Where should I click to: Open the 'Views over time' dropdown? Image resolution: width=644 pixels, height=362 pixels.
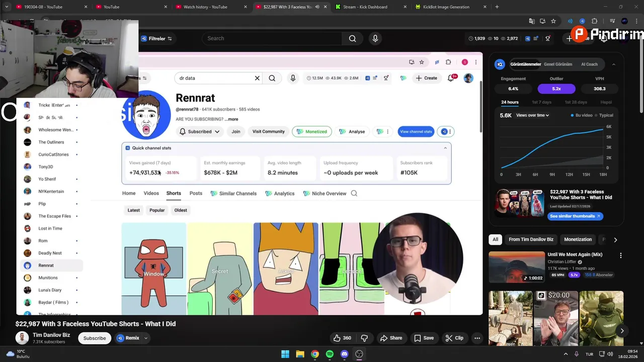click(x=532, y=115)
